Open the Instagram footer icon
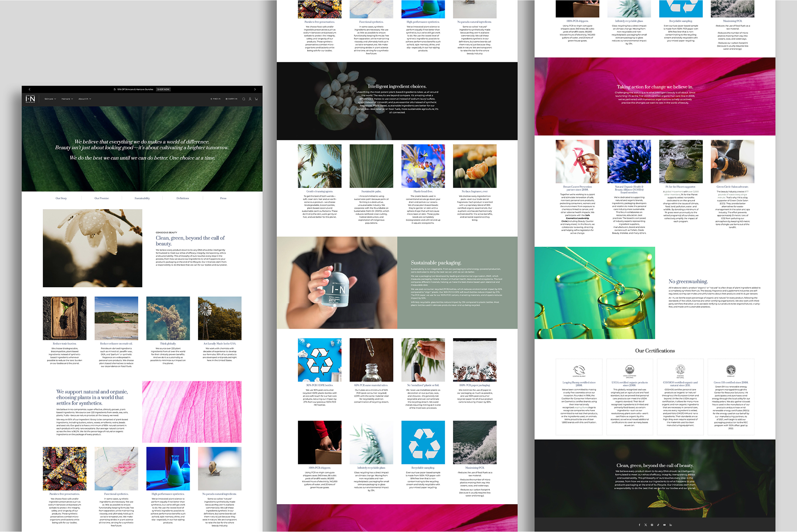Screen dimensions: 797x532 (652, 525)
